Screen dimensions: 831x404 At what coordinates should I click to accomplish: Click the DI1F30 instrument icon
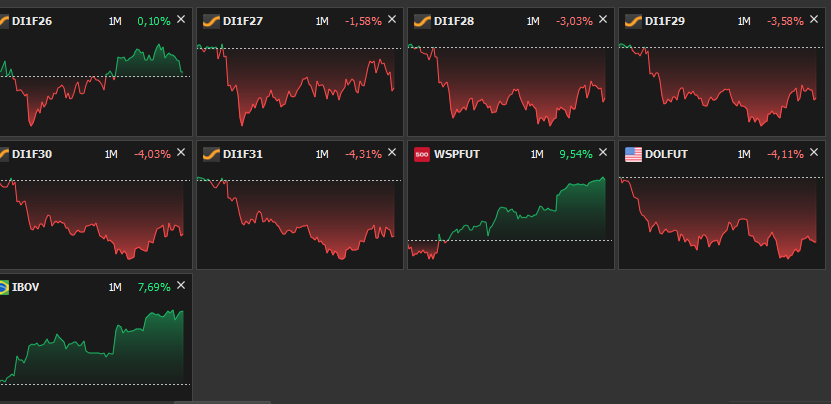pos(3,154)
